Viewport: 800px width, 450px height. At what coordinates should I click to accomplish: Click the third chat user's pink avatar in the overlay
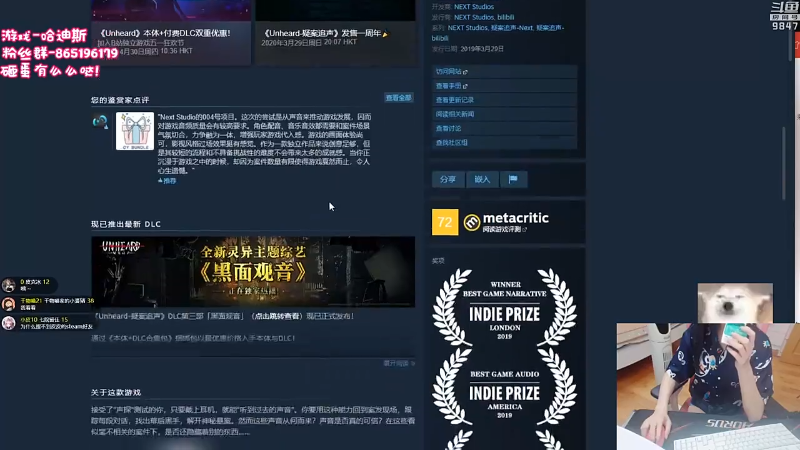(x=8, y=323)
